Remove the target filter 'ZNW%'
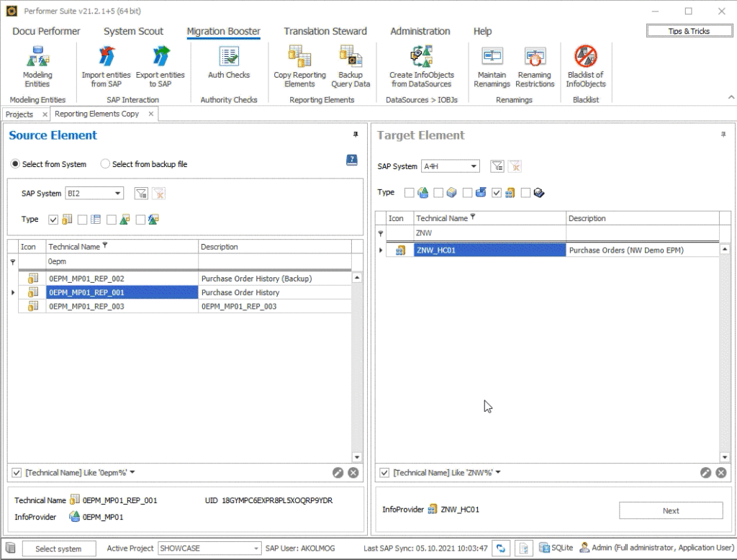737x560 pixels. click(721, 472)
